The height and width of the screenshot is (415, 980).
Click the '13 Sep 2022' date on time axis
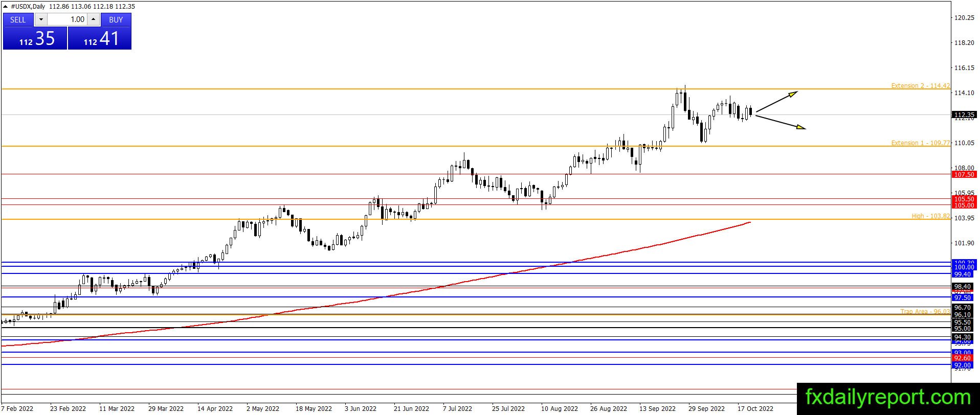(x=657, y=408)
